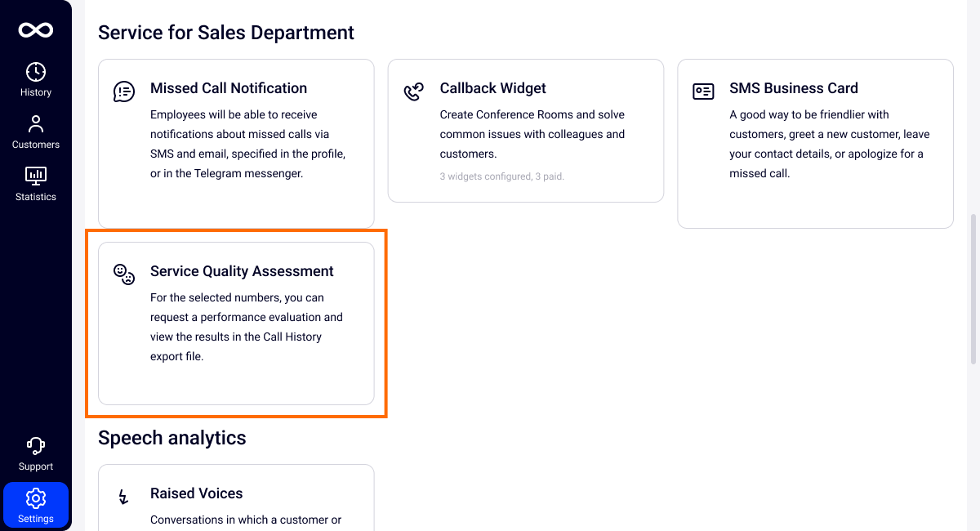The image size is (980, 531).
Task: Click '3 widgets configured, 3 paid' text
Action: 501,176
